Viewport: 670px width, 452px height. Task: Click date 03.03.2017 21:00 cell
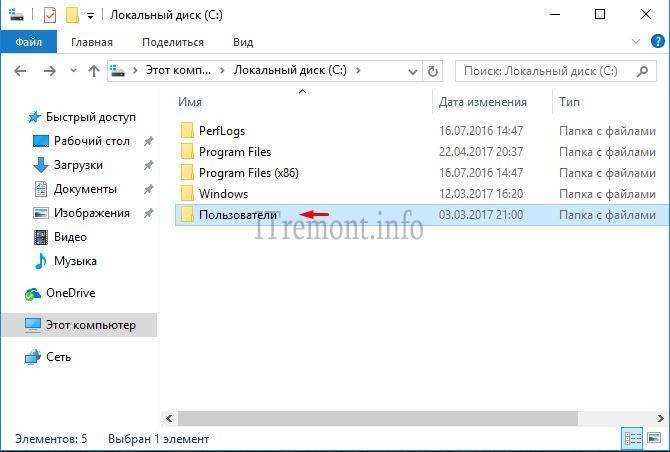(x=481, y=214)
